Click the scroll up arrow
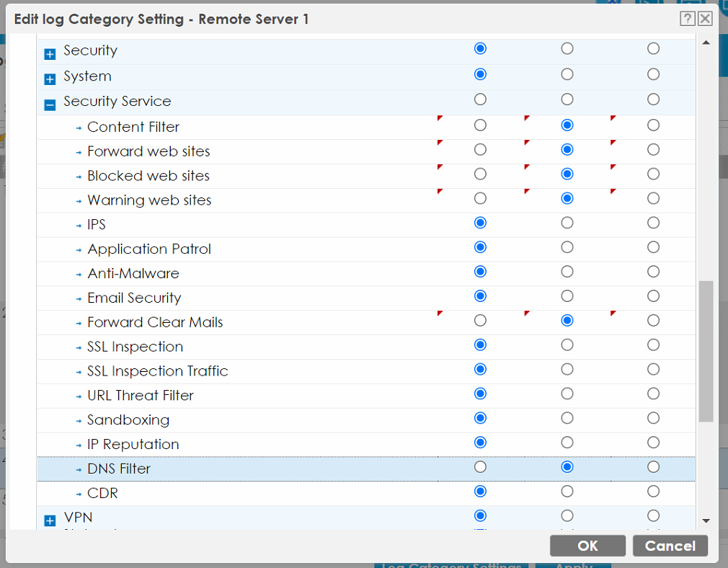This screenshot has height=568, width=728. point(706,43)
